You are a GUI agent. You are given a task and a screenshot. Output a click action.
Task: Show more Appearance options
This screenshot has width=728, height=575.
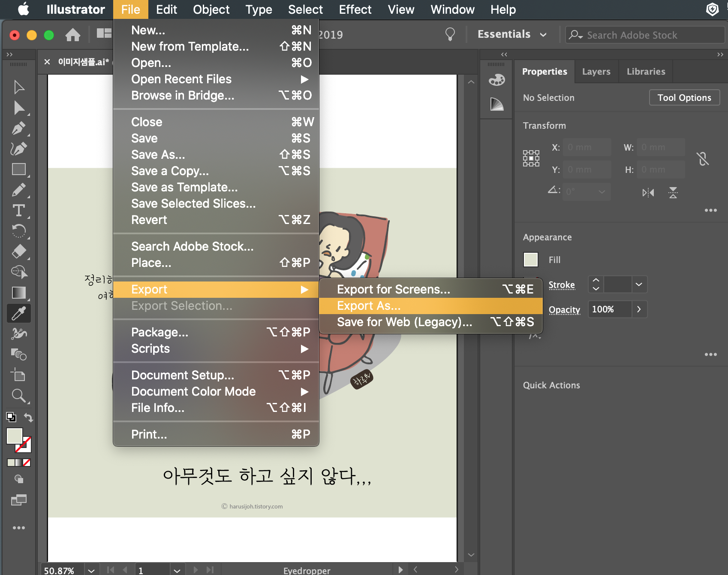(x=711, y=354)
